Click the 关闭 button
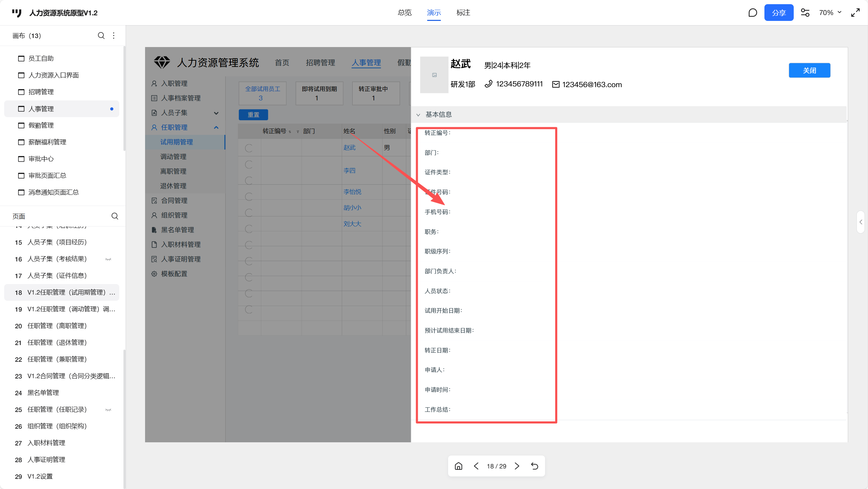The height and width of the screenshot is (489, 868). (x=809, y=70)
